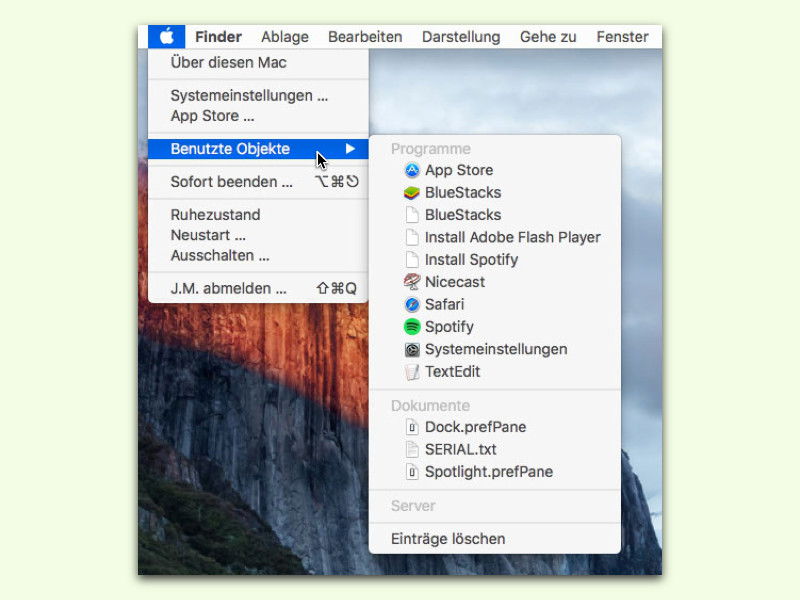Open the Finder menu
Image resolution: width=800 pixels, height=600 pixels.
[218, 37]
